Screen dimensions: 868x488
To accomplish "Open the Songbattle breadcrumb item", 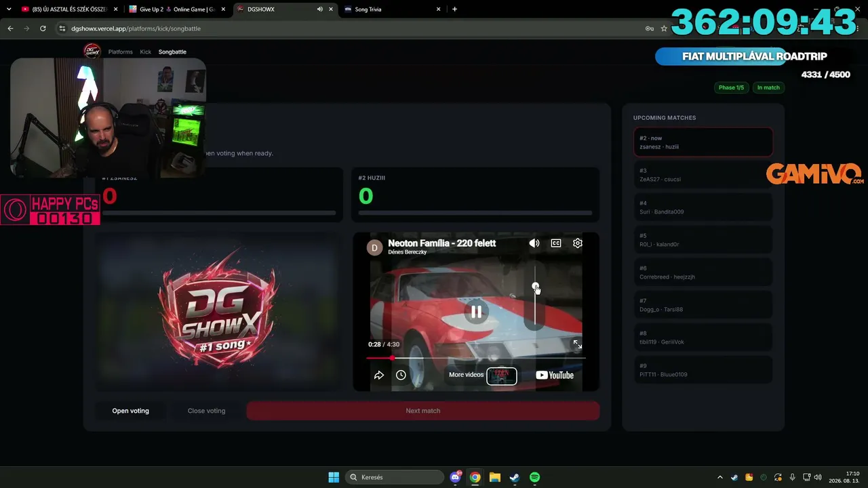I will pos(172,52).
